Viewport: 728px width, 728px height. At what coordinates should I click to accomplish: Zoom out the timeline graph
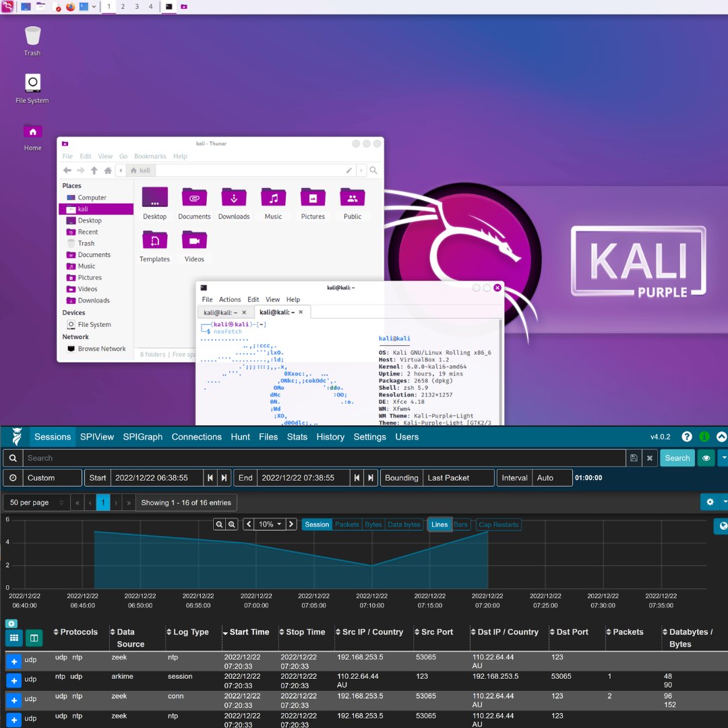click(x=219, y=524)
